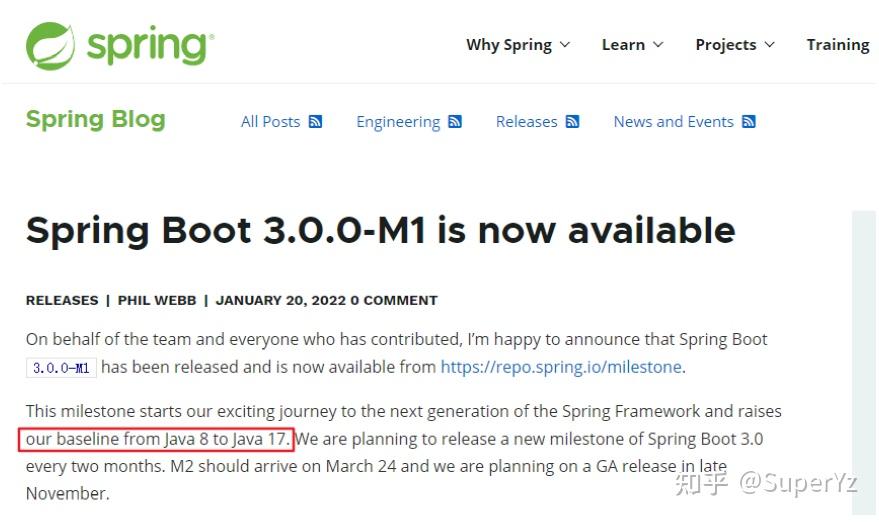
Task: Click the News and Events RSS icon
Action: click(749, 122)
